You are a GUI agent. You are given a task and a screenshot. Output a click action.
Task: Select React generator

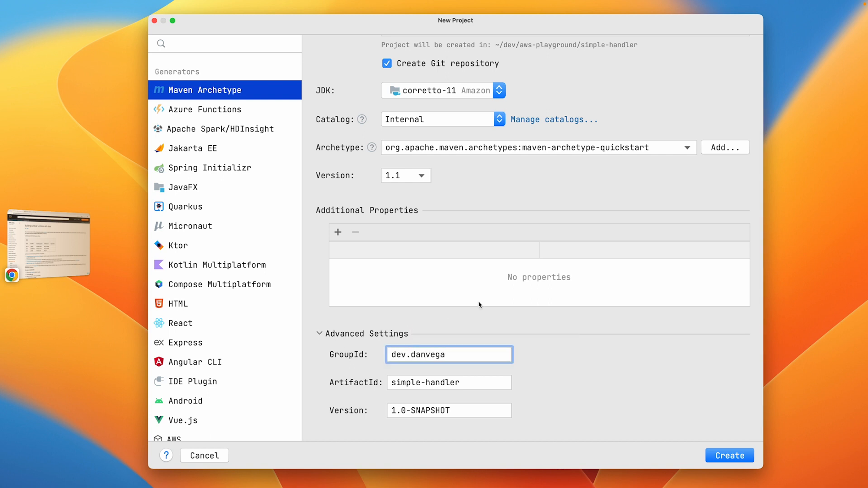180,323
